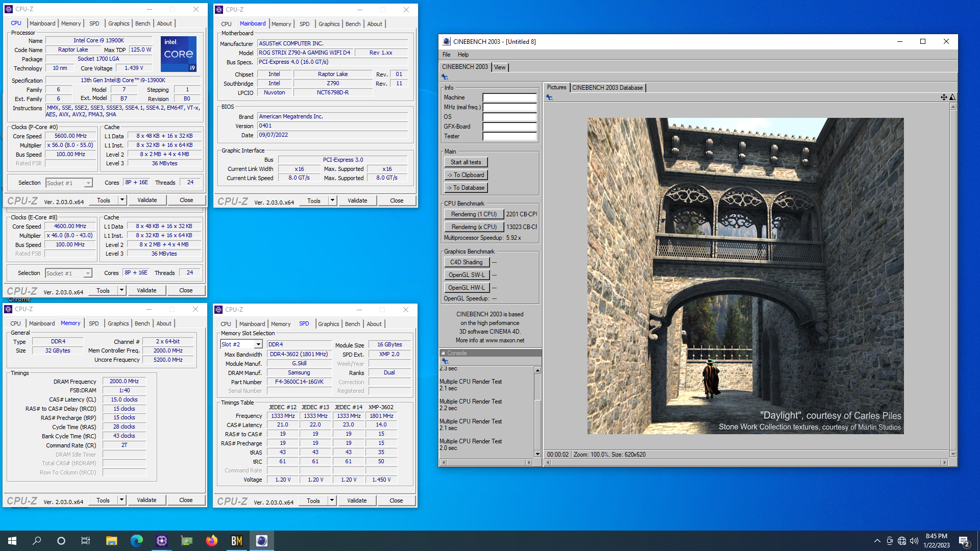This screenshot has height=551, width=980.
Task: Open network settings from the system tray
Action: [x=902, y=541]
